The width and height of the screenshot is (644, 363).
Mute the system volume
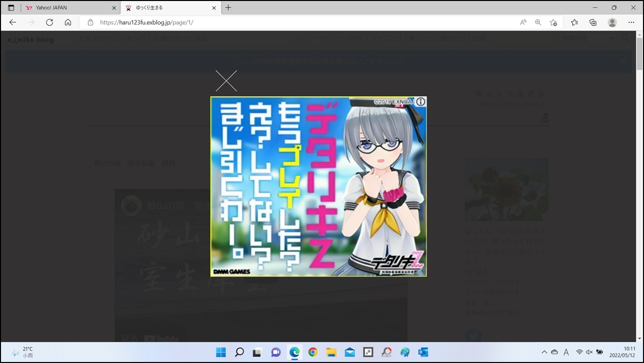590,352
